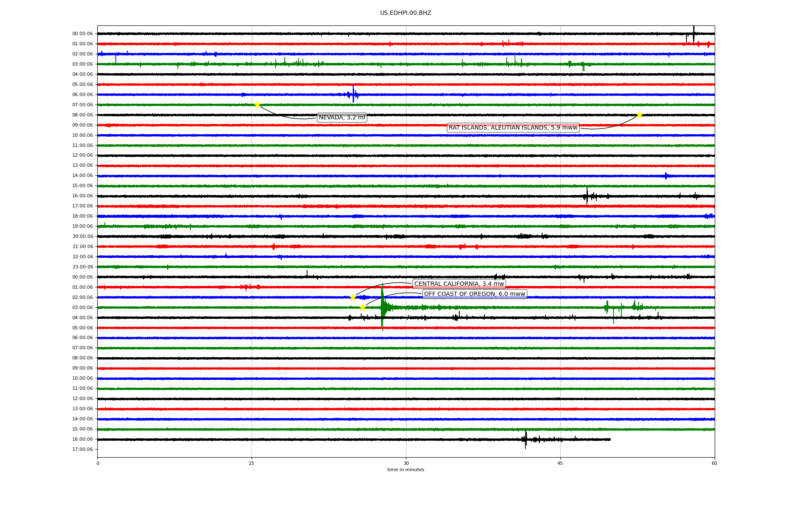The image size is (812, 508).
Task: Click the blue waveform burst on 06:00:06 trace
Action: pyautogui.click(x=353, y=94)
